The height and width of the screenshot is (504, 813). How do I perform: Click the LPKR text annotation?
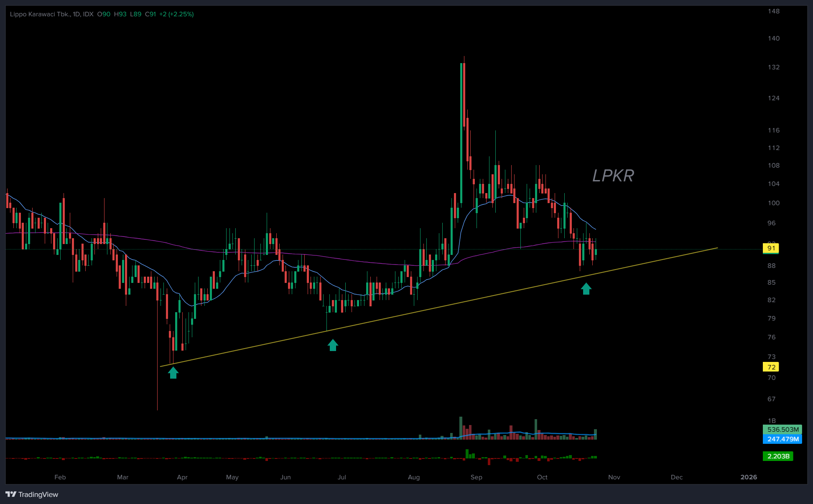click(613, 176)
